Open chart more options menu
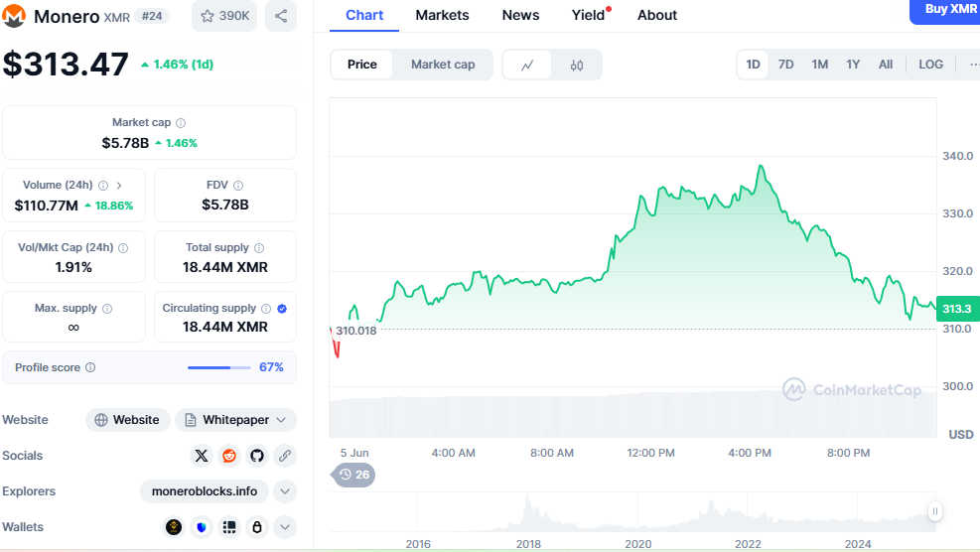Viewport: 980px width, 552px height. coord(972,65)
